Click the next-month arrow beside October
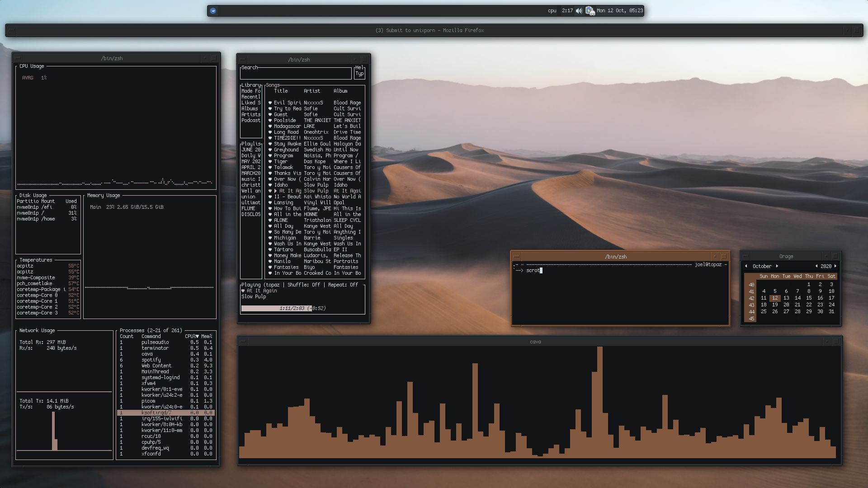Viewport: 868px width, 488px height. point(777,266)
